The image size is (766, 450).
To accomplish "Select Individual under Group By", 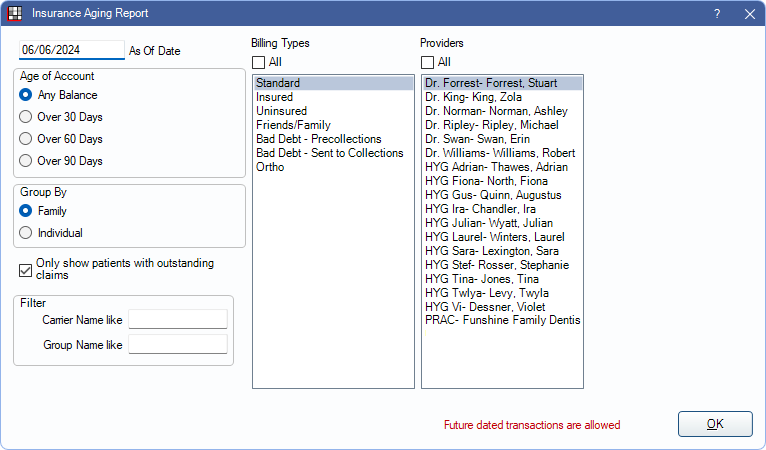I will point(25,233).
